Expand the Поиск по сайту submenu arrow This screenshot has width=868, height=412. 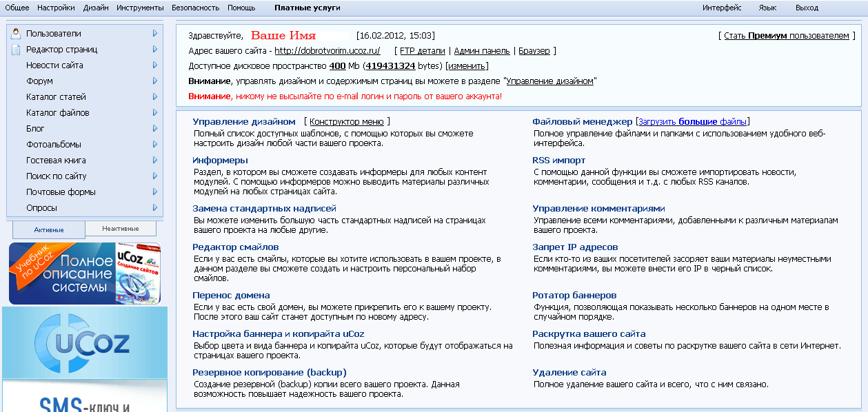tap(155, 176)
